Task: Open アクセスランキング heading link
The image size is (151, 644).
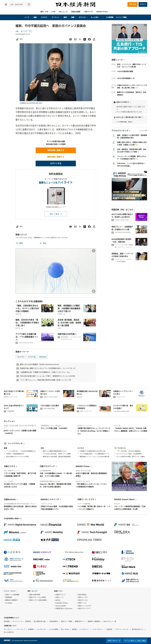Action: point(121,131)
